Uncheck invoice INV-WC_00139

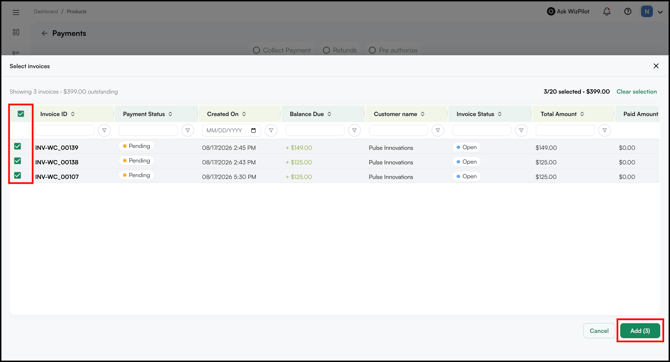18,146
